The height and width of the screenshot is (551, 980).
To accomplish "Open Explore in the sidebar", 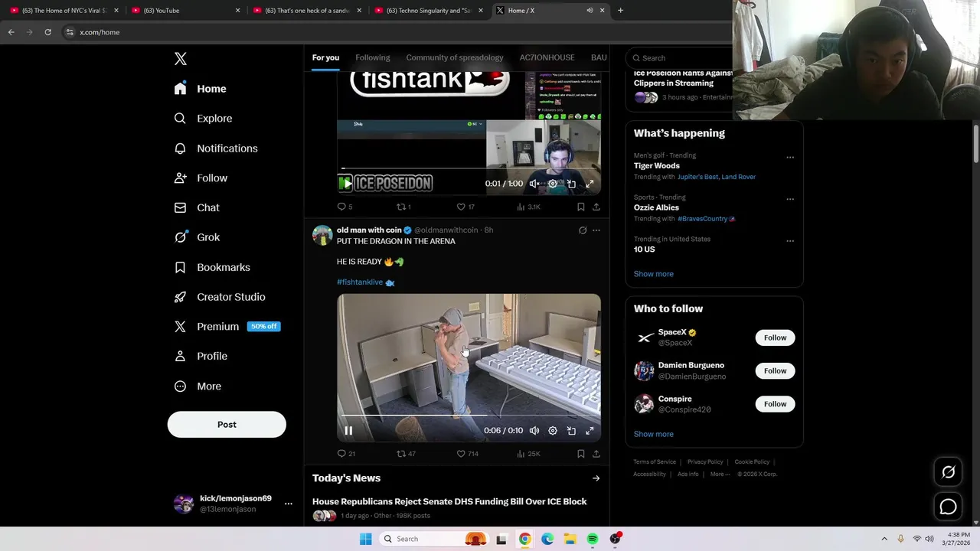I will coord(203,119).
